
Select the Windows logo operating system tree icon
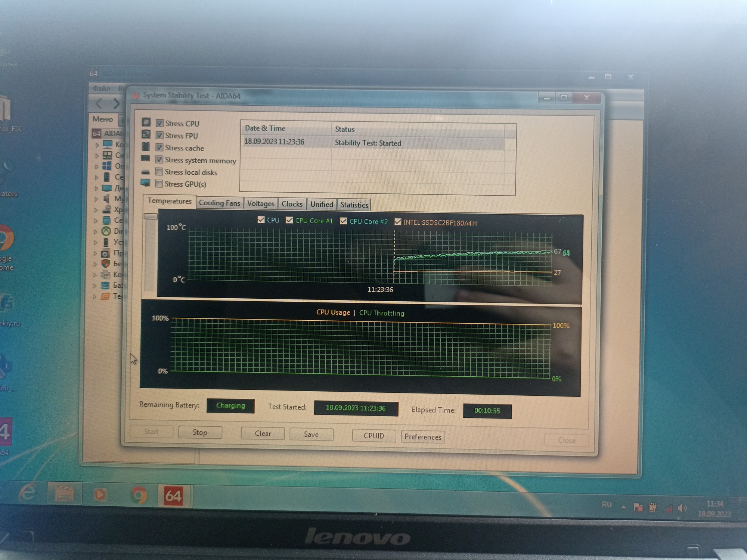click(x=107, y=166)
